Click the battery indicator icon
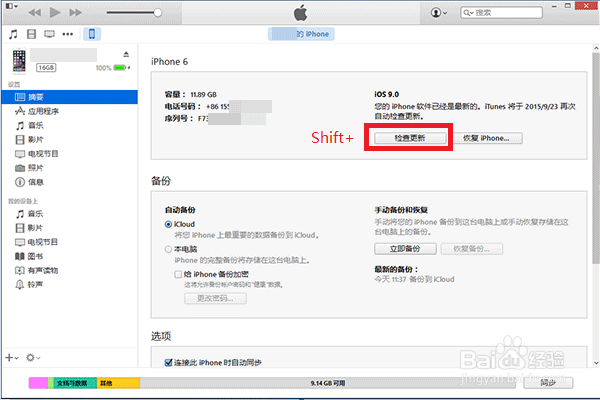 [120, 68]
